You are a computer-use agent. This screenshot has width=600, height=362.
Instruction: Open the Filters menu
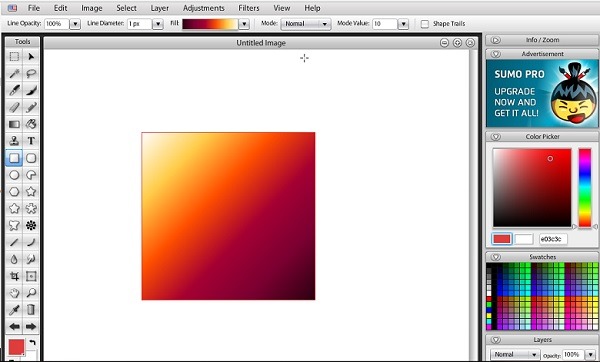[249, 8]
